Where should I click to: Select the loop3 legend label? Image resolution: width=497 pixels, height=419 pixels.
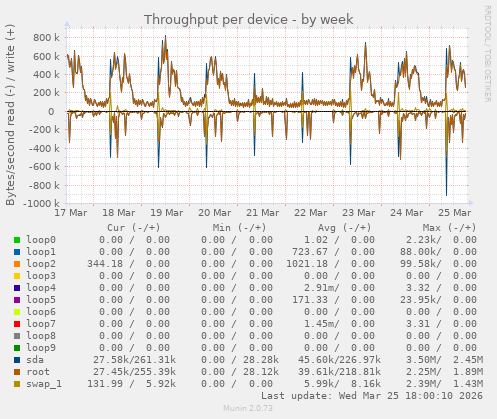41,276
